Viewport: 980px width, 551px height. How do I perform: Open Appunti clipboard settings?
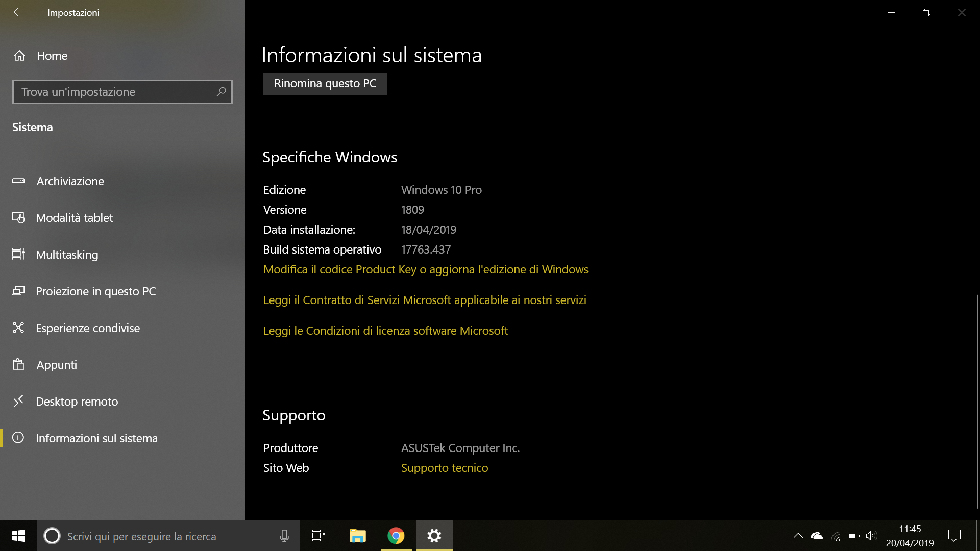[122, 365]
